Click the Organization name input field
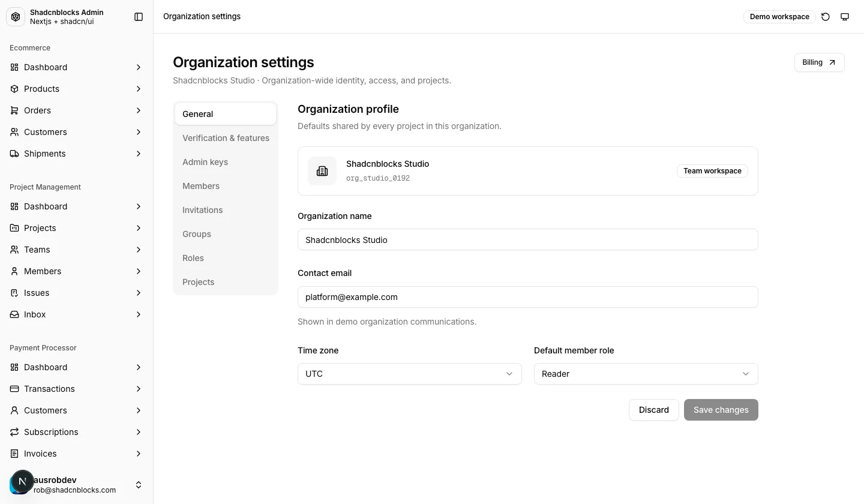This screenshot has height=504, width=864. pos(528,239)
